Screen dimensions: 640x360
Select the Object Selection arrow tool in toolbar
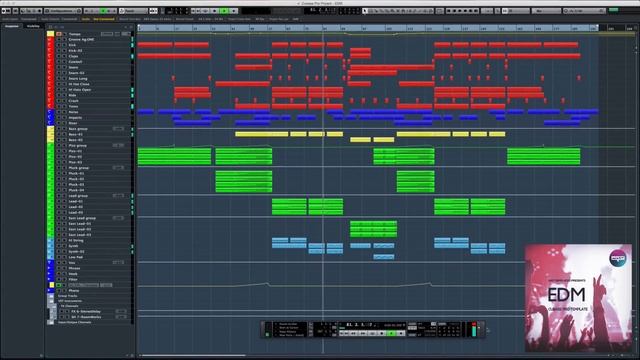click(365, 11)
